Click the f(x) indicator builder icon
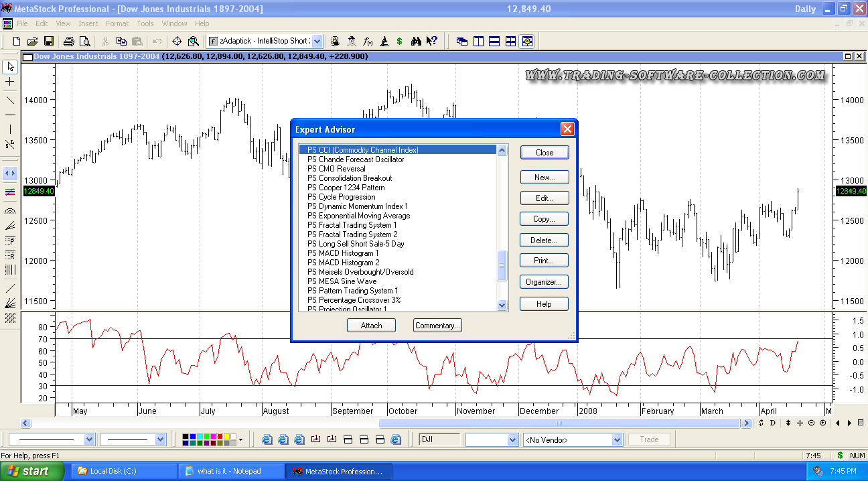 click(368, 41)
